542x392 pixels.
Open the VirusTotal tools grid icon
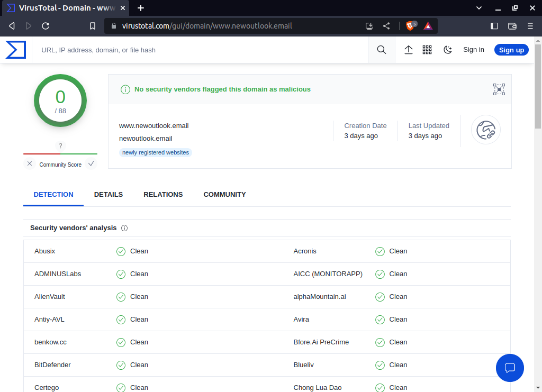pos(427,49)
